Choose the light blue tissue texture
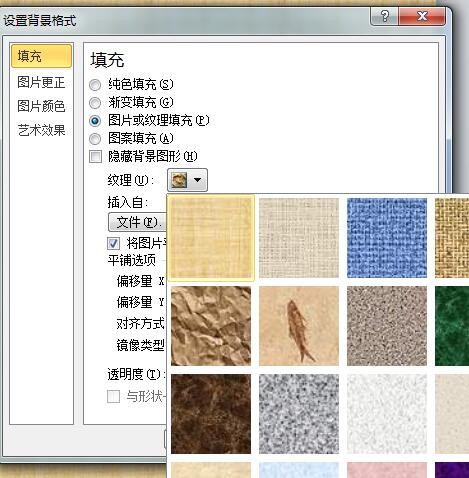 click(x=299, y=470)
